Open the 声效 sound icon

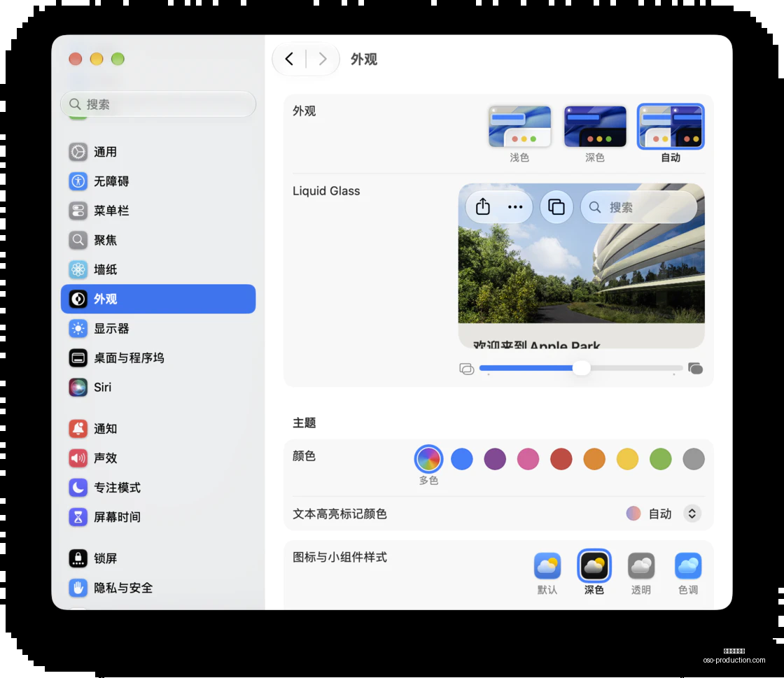click(78, 458)
